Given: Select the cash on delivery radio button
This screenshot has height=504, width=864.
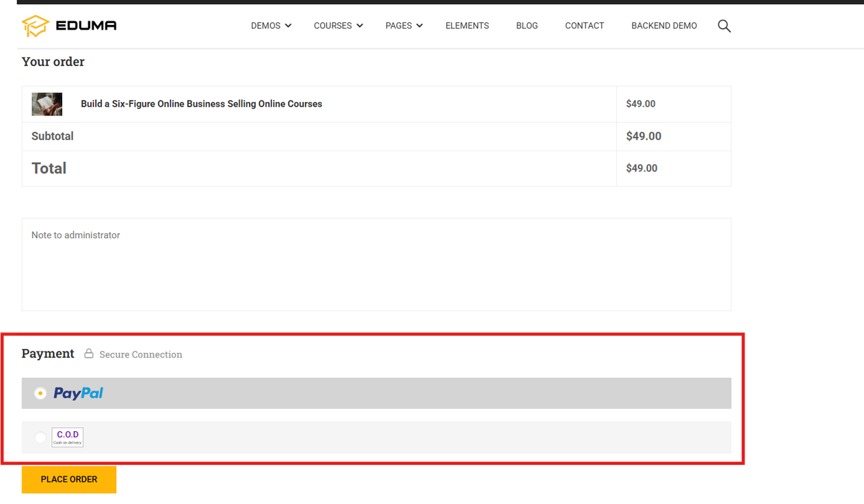Looking at the screenshot, I should pyautogui.click(x=40, y=438).
